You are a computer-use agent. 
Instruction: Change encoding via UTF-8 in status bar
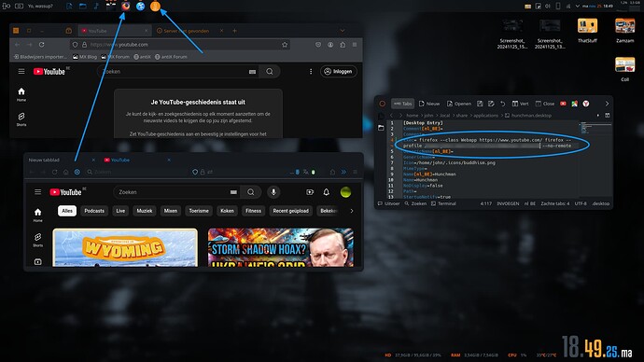tap(581, 203)
